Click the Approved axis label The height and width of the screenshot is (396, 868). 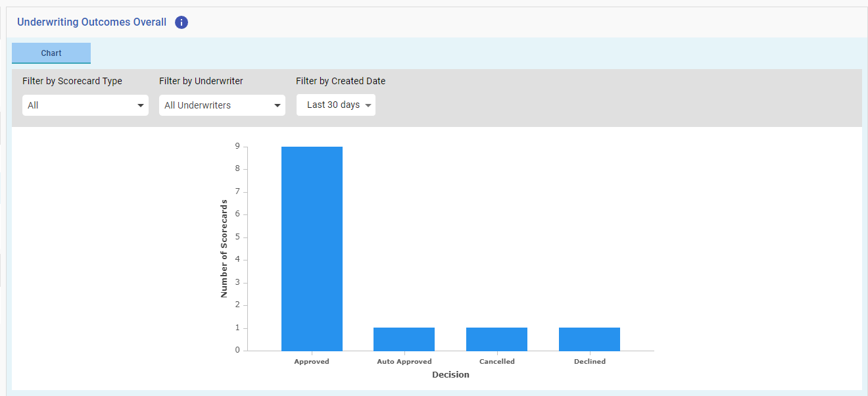312,362
